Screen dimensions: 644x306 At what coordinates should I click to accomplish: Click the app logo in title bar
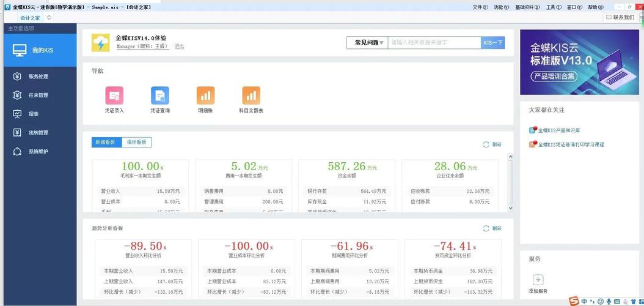coord(7,7)
